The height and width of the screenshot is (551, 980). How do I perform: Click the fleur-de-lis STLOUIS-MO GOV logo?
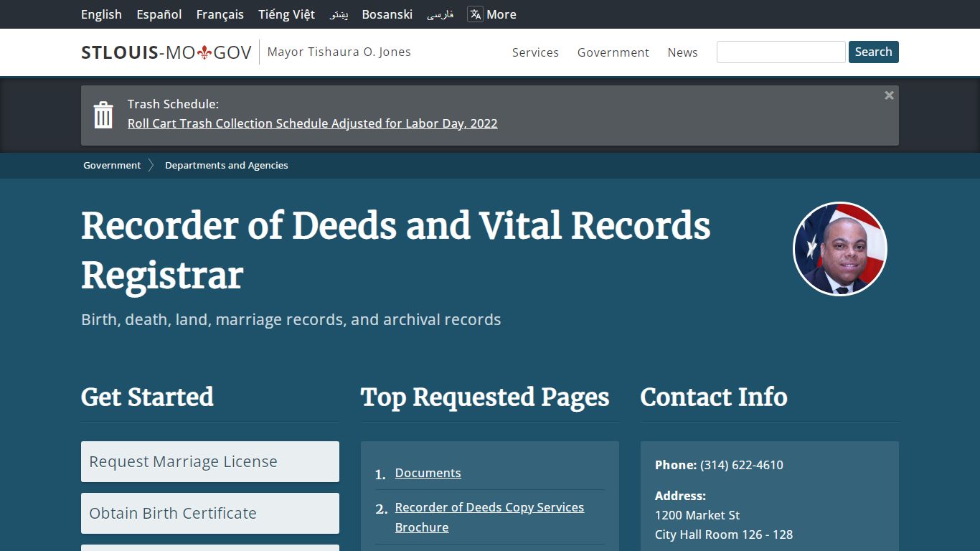166,52
